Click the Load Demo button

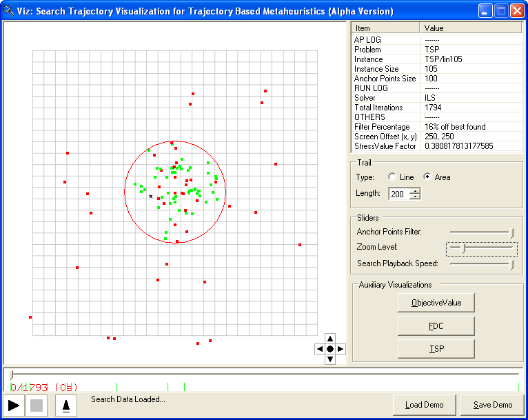(425, 405)
